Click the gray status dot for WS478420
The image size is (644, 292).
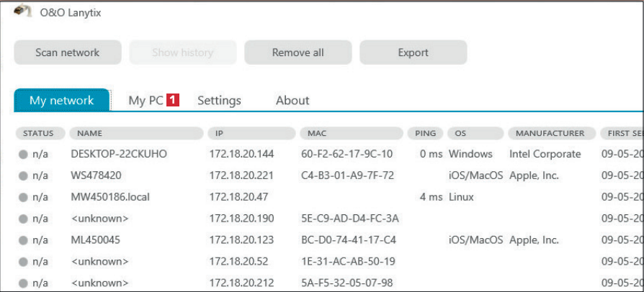(23, 175)
